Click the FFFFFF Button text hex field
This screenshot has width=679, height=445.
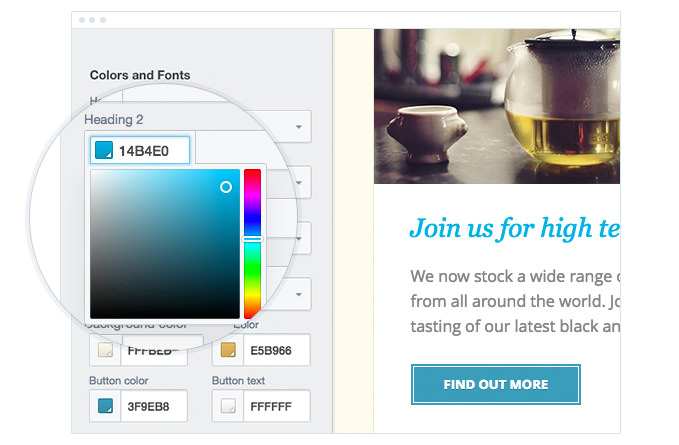click(275, 406)
